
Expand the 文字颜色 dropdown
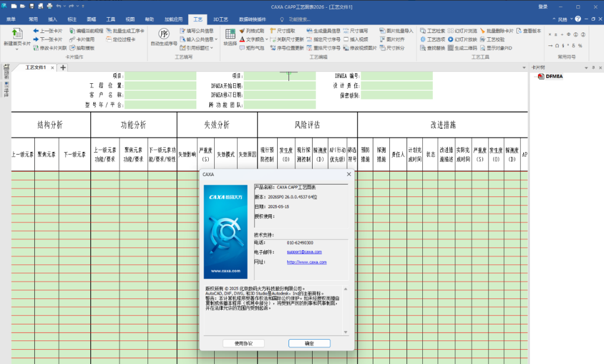pos(267,39)
